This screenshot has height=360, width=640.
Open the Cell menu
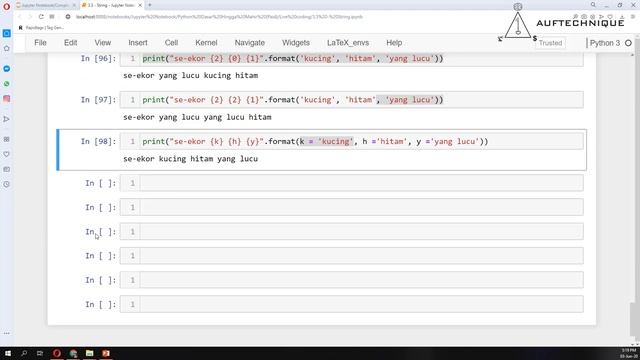point(171,43)
